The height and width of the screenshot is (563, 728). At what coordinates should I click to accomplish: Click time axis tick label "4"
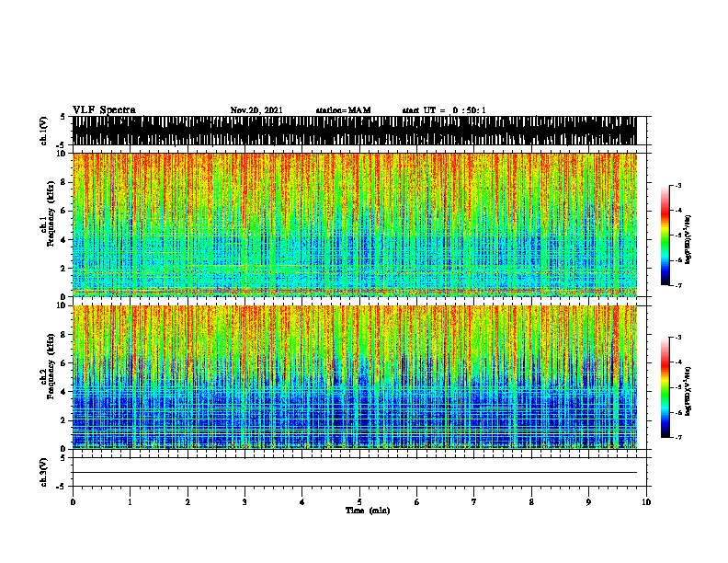tap(302, 502)
